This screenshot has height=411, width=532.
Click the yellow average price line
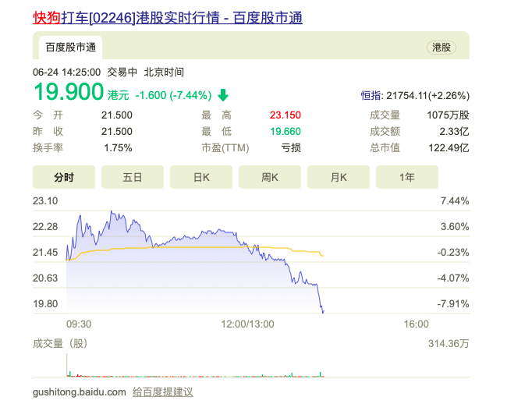click(195, 247)
